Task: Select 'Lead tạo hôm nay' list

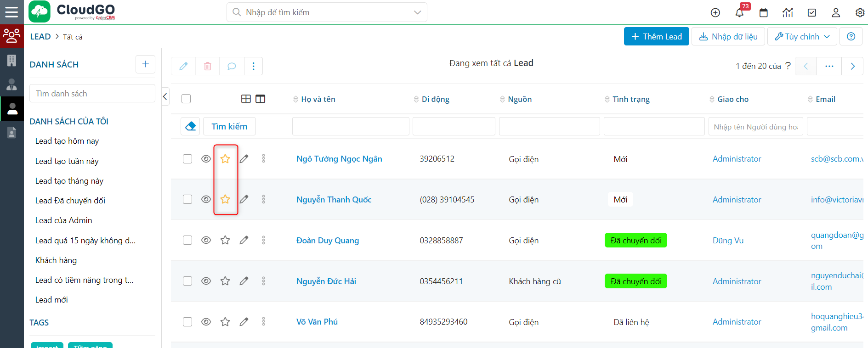Action: point(67,141)
